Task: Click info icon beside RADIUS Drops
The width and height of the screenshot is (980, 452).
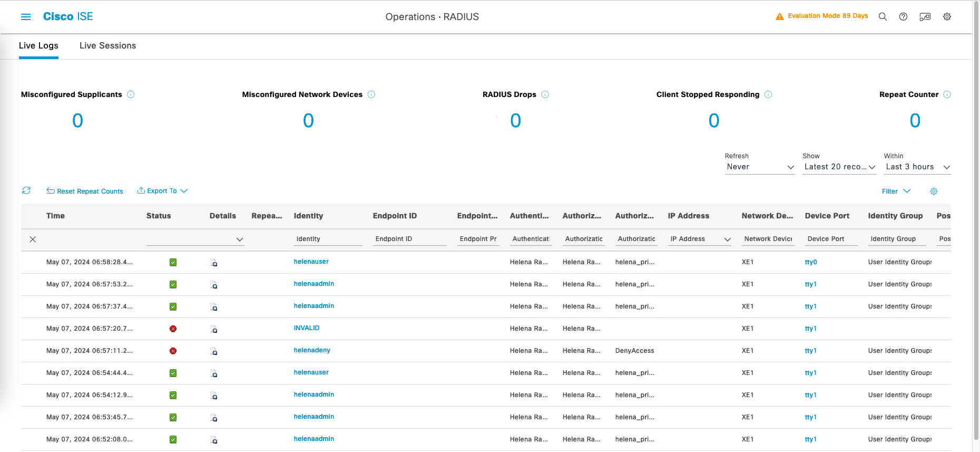Action: pyautogui.click(x=545, y=94)
